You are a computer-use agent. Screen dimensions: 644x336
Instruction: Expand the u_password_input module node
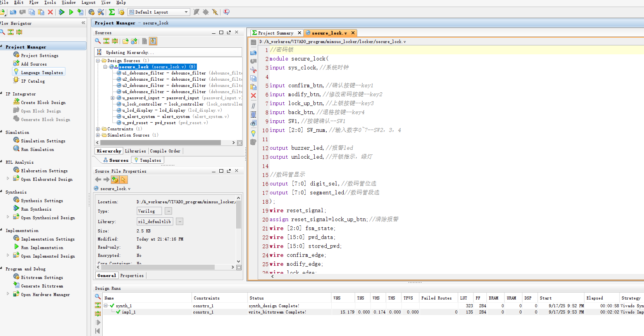pyautogui.click(x=113, y=98)
